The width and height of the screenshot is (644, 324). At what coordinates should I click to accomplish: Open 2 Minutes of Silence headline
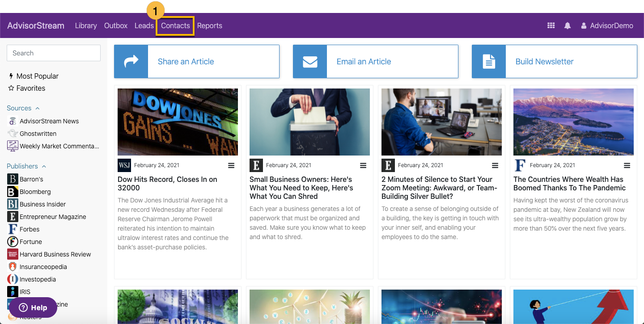(439, 188)
